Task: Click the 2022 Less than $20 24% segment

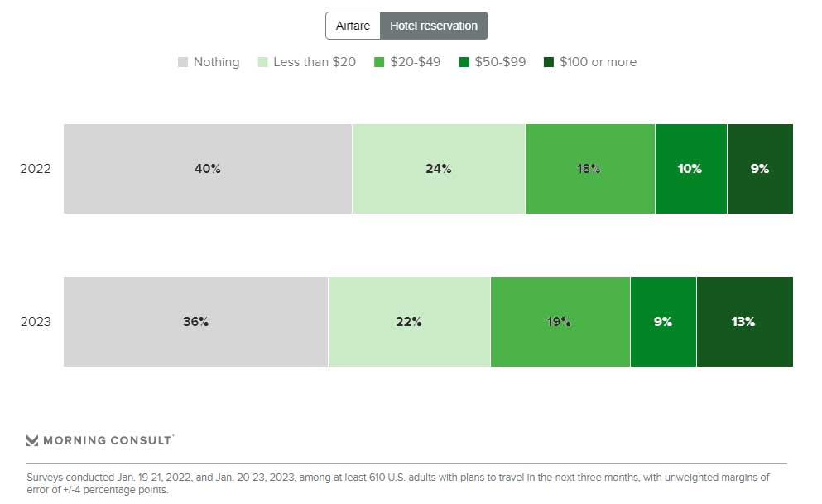Action: coord(438,169)
